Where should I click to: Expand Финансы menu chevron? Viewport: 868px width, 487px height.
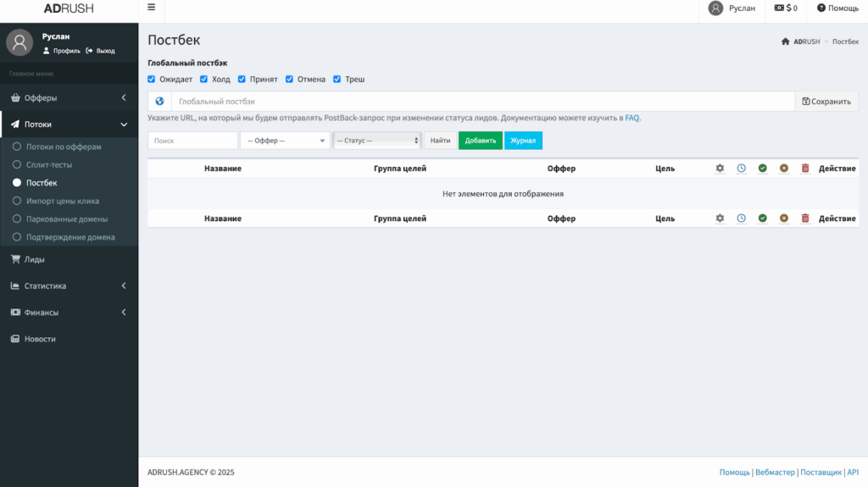pos(124,313)
